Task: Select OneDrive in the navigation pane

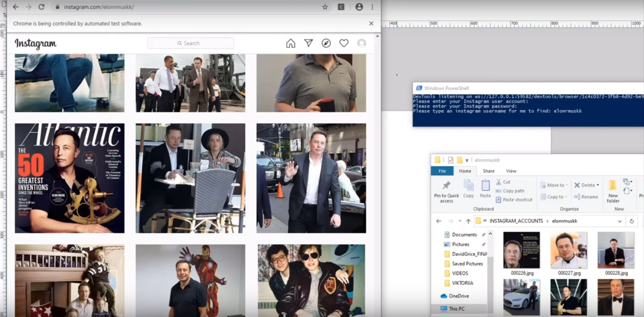Action: point(455,296)
